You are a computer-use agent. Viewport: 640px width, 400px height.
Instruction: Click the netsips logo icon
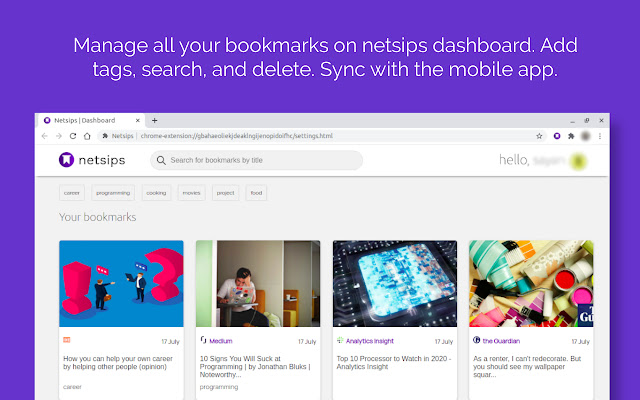pos(65,160)
